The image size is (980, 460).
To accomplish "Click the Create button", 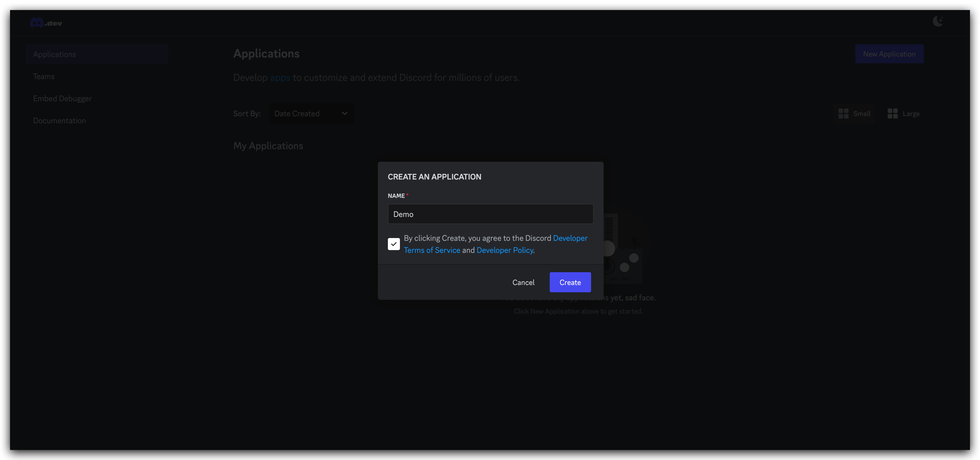I will coord(570,282).
